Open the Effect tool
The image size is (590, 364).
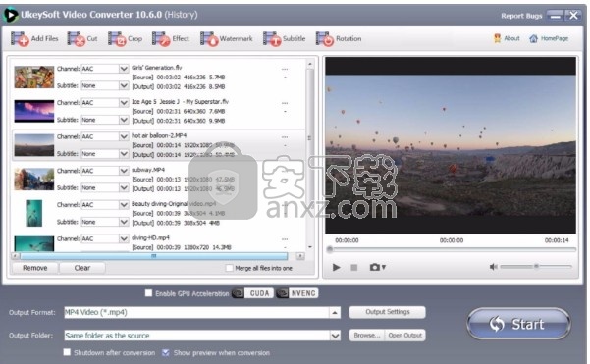[x=171, y=38]
